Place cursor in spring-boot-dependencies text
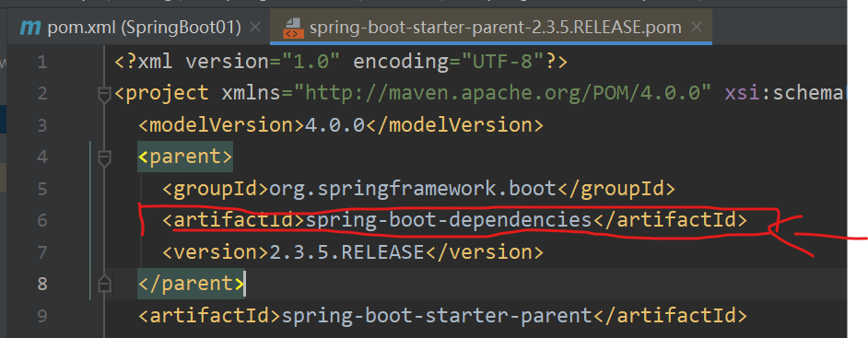Screen dimensions: 868x338 click(449, 220)
